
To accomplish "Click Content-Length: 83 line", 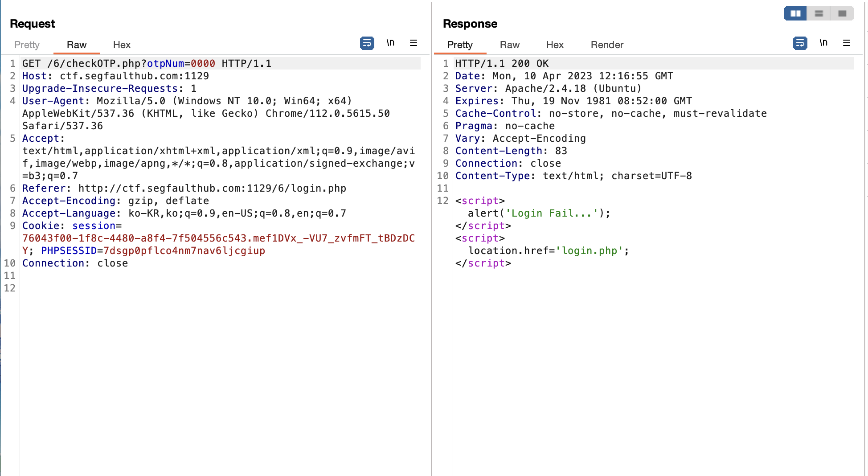I will click(x=511, y=151).
